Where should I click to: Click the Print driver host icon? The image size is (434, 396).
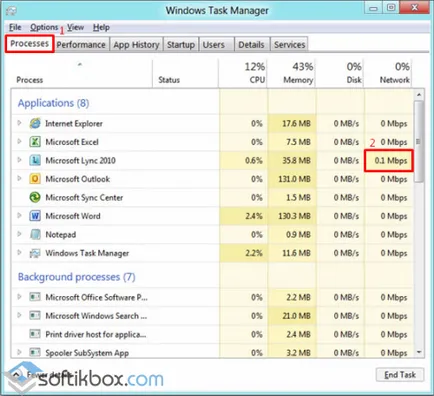pyautogui.click(x=35, y=334)
